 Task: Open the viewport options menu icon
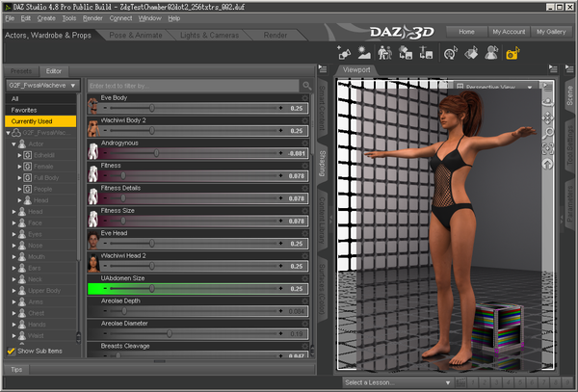coord(547,87)
